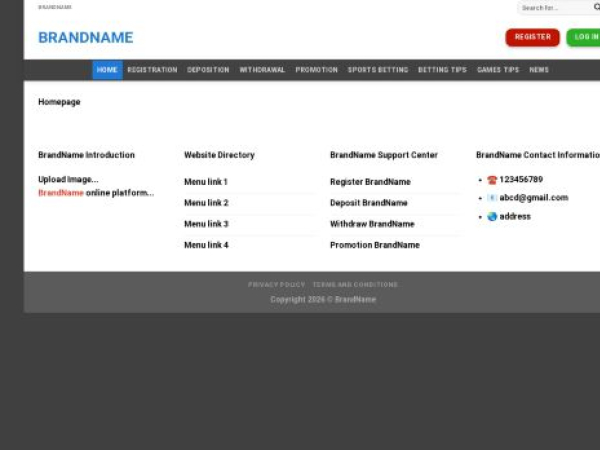Click the large BRANDNAME logo
The image size is (600, 450).
pyautogui.click(x=85, y=38)
